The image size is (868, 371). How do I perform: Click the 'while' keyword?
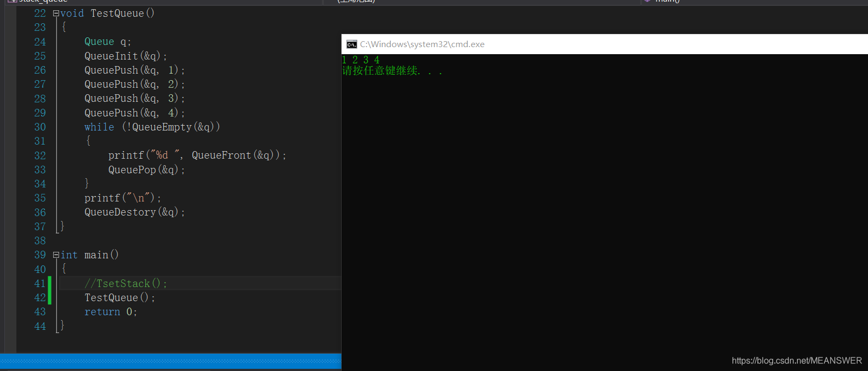[x=99, y=127]
